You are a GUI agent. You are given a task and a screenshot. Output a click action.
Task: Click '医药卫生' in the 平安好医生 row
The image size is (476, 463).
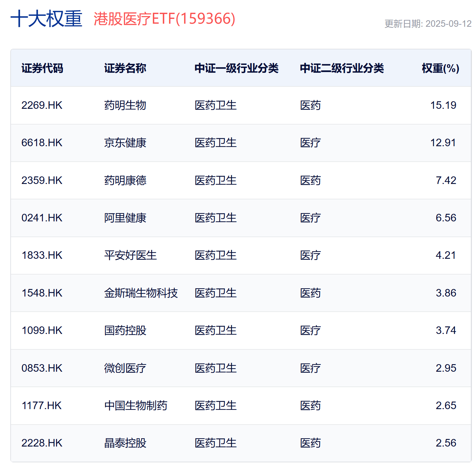(x=216, y=255)
